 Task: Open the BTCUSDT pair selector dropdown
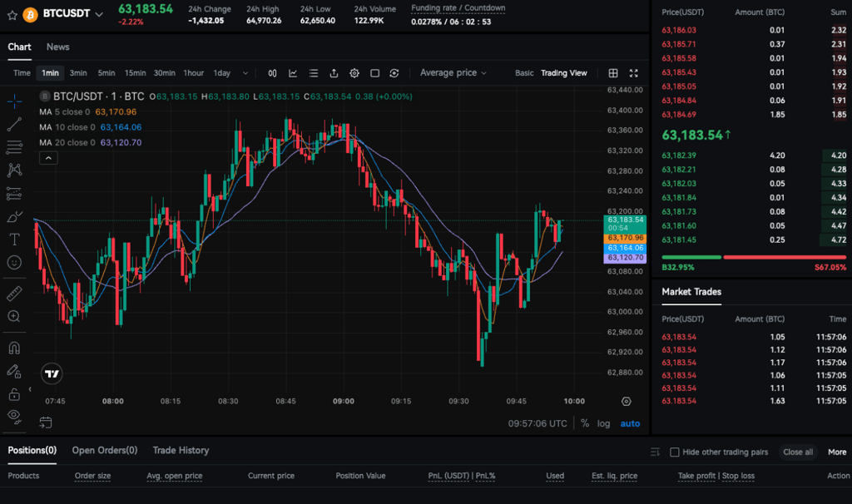click(99, 15)
